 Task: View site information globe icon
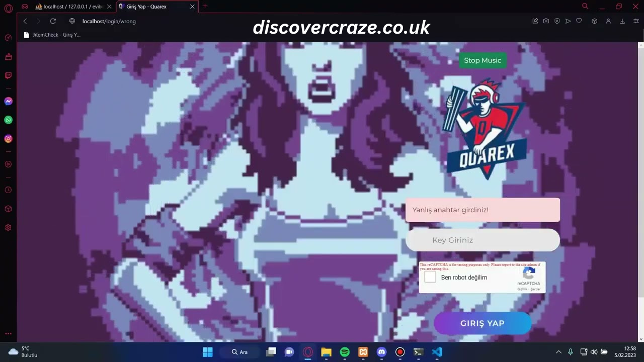coord(72,21)
